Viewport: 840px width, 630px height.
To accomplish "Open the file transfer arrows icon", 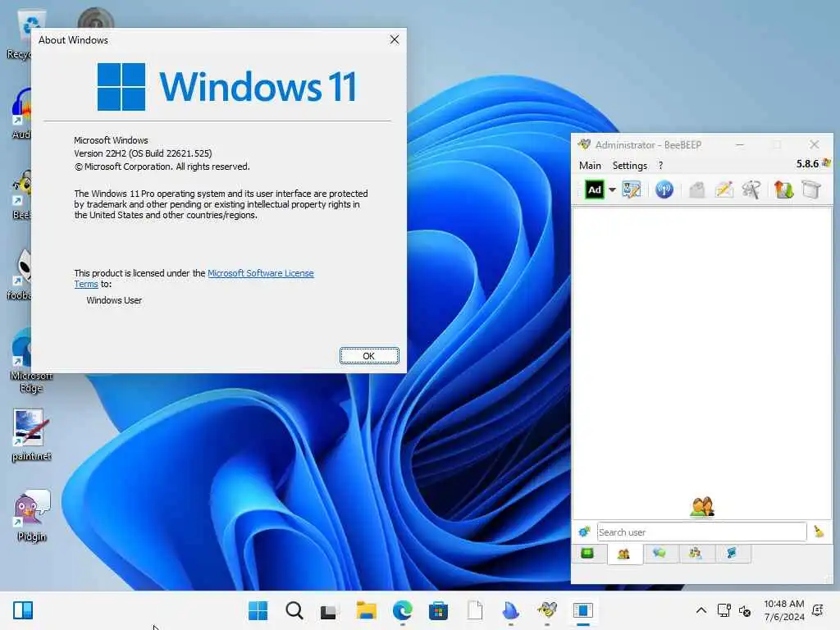I will [783, 189].
